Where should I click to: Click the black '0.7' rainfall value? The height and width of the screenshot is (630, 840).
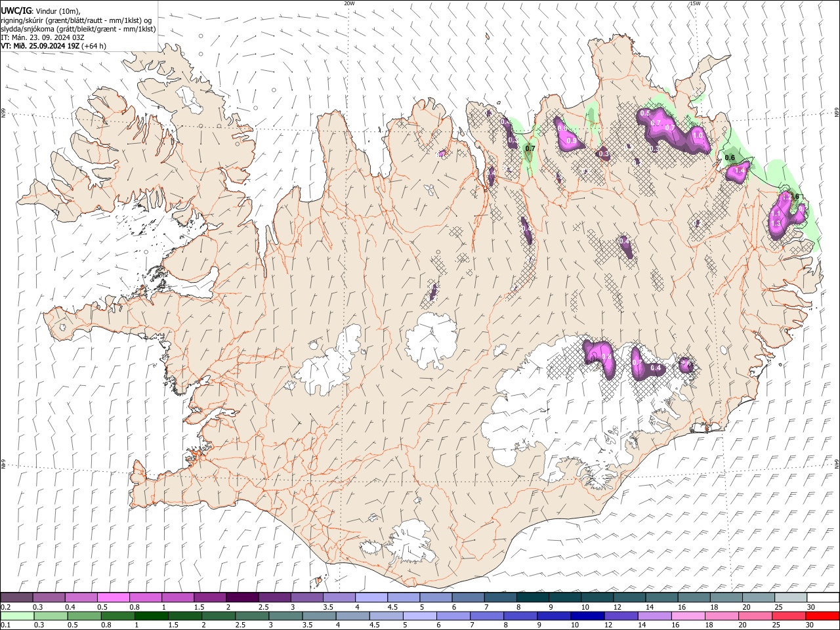point(530,150)
